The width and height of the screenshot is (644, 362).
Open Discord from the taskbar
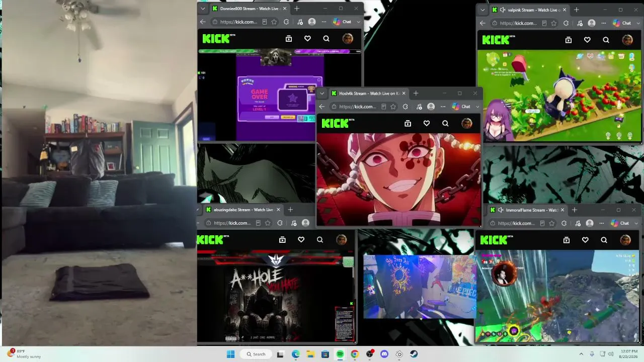pos(384,354)
